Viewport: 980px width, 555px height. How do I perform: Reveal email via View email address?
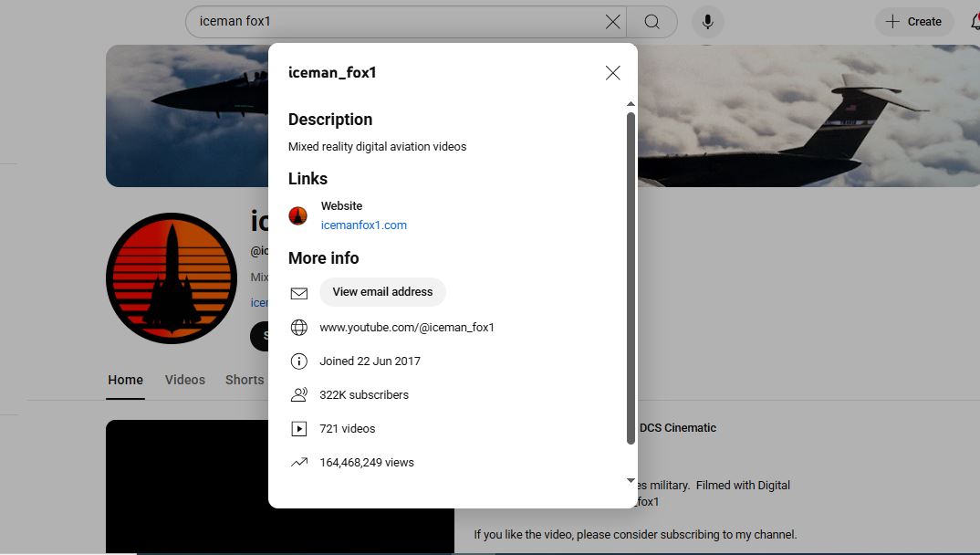coord(382,292)
